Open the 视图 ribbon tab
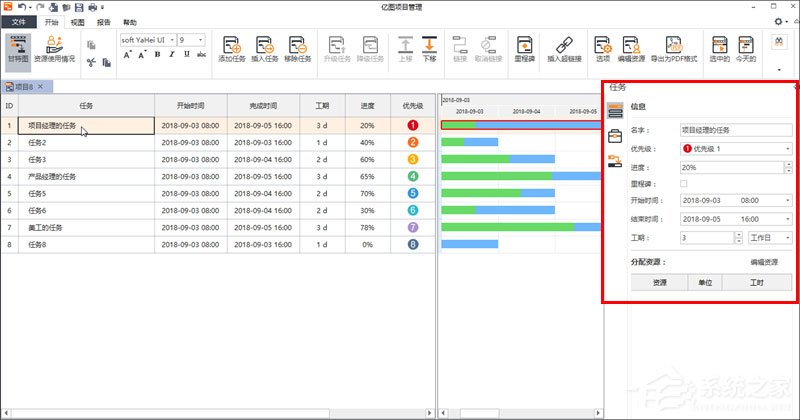This screenshot has width=800, height=420. pos(78,21)
